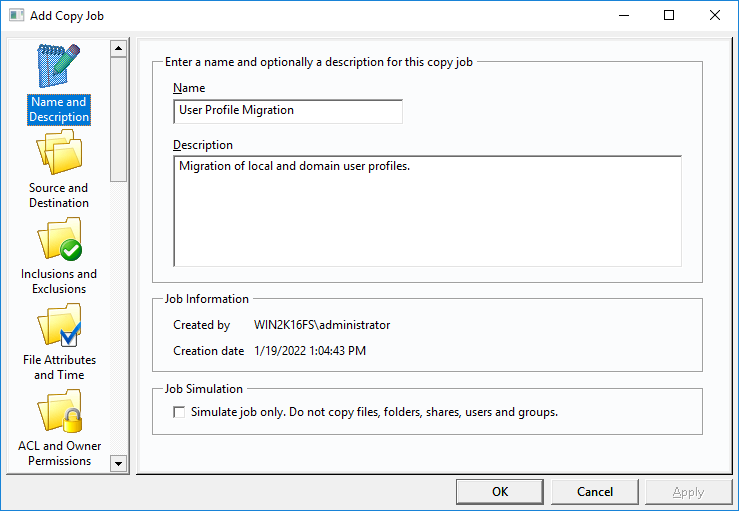The image size is (739, 511).
Task: Click the sidebar scroll down arrow
Action: pyautogui.click(x=118, y=463)
